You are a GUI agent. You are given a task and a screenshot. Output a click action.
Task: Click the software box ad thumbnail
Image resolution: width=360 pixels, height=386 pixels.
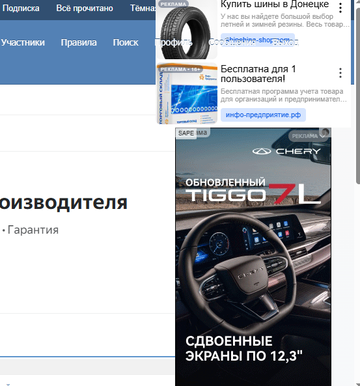pos(187,95)
